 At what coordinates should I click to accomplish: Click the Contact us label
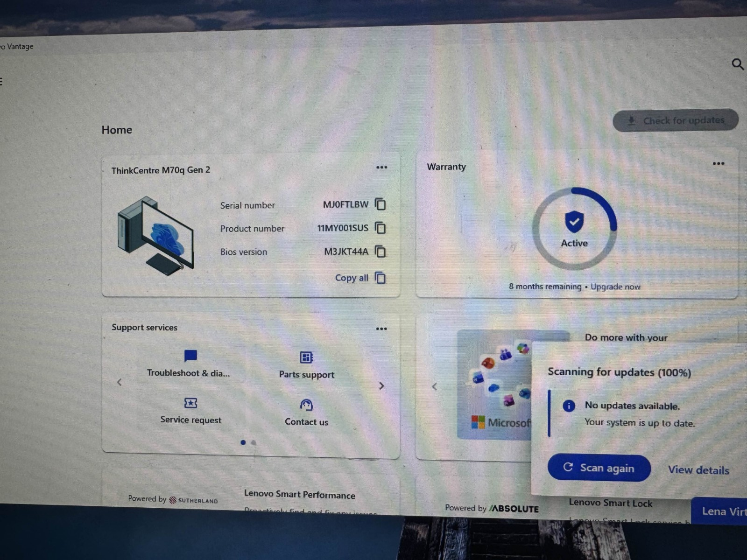(x=306, y=422)
